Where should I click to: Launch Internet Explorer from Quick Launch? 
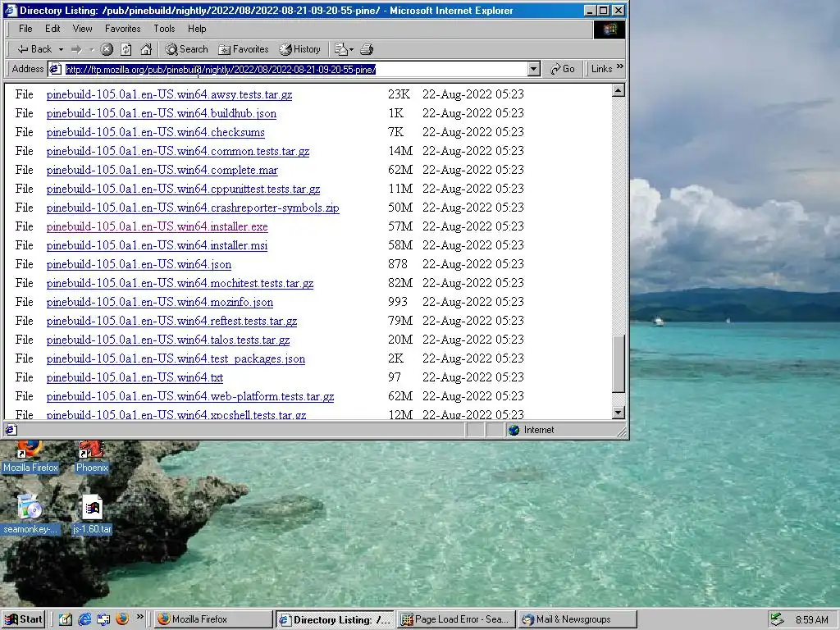pyautogui.click(x=84, y=619)
